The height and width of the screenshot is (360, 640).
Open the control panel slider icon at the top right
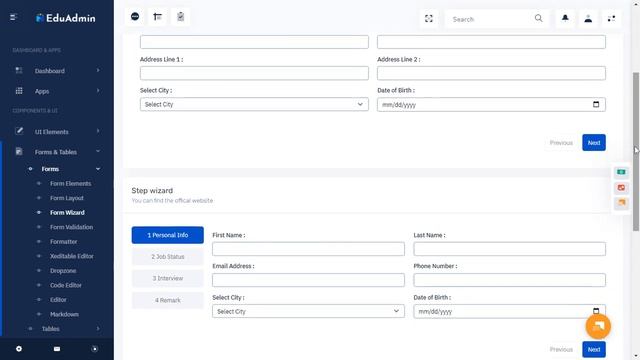611,18
